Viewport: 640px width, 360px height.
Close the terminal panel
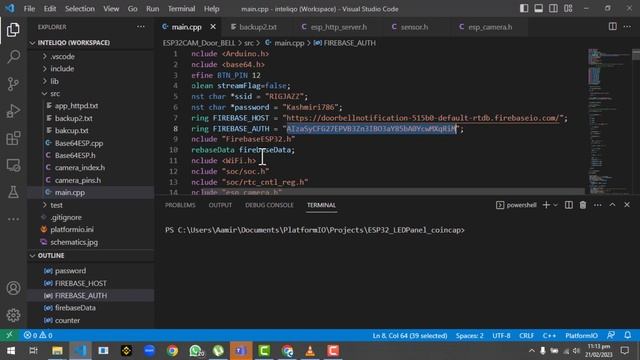[627, 205]
